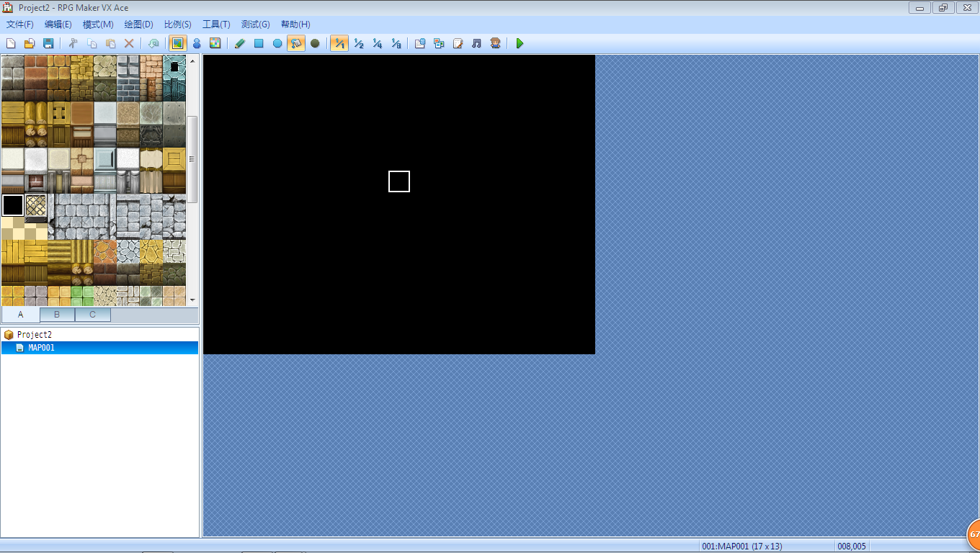Screen dimensions: 980x553
Task: Click the red X delete icon
Action: tap(129, 43)
